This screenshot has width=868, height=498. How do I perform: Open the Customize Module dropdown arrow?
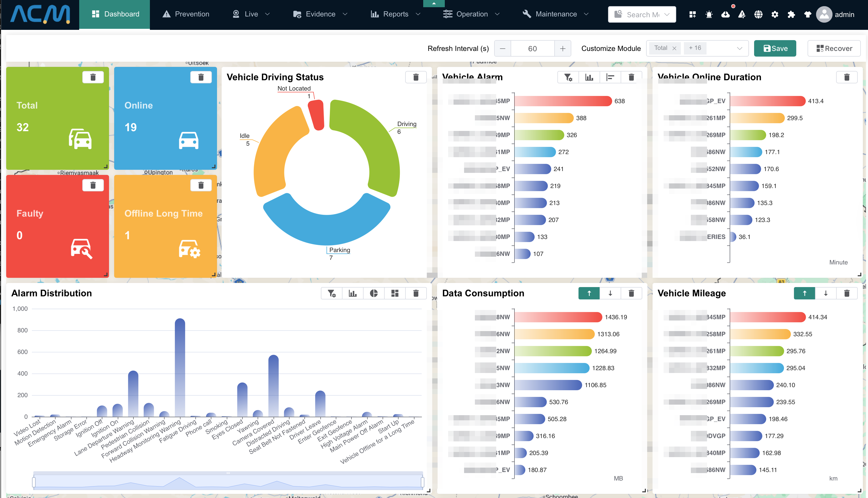pos(739,48)
